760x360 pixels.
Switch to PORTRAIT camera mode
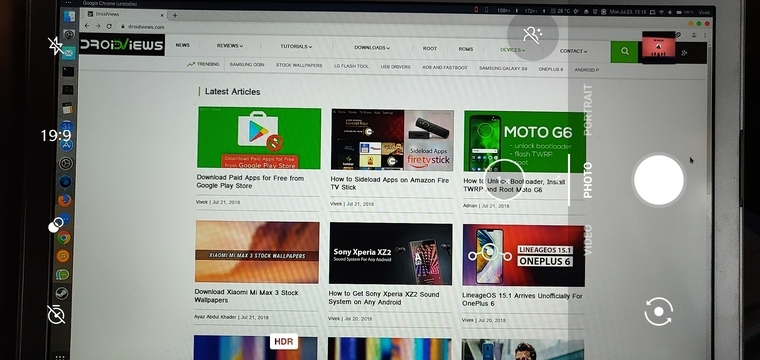click(x=588, y=110)
